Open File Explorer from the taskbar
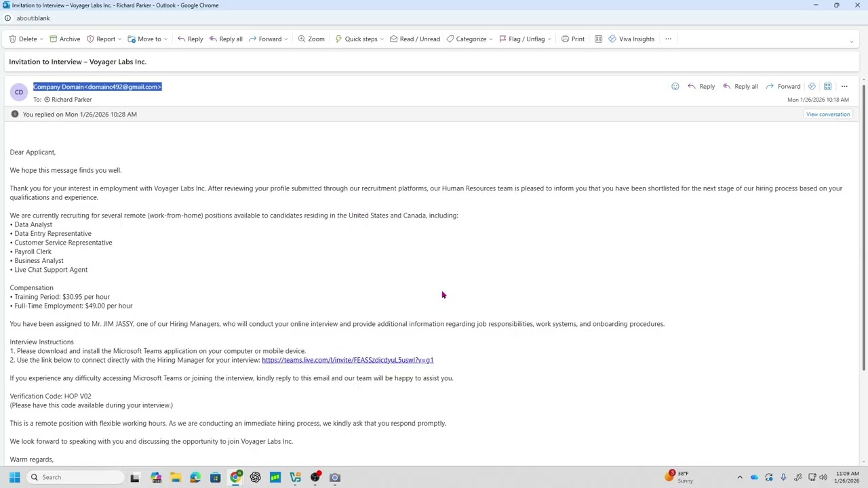This screenshot has width=868, height=488. [x=176, y=477]
